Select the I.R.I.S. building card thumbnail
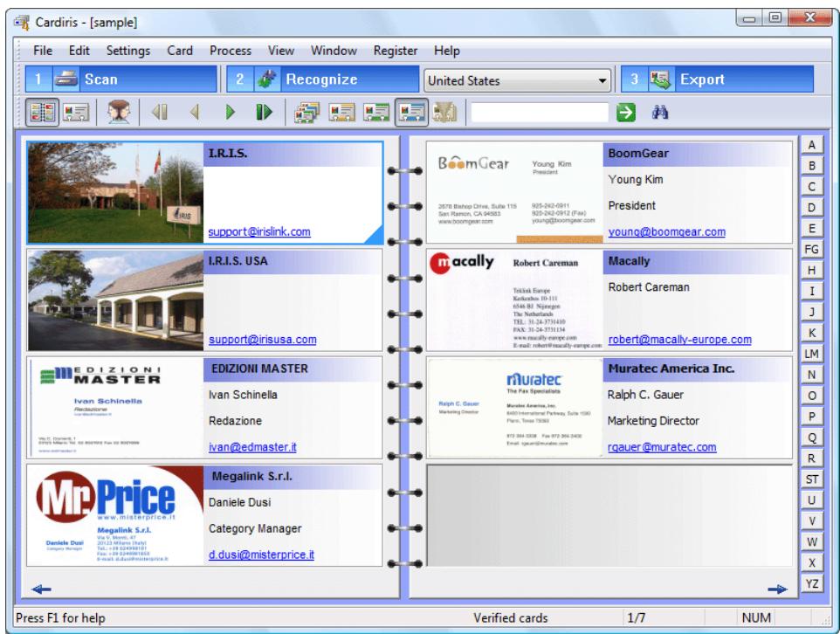Image resolution: width=840 pixels, height=634 pixels. click(116, 193)
